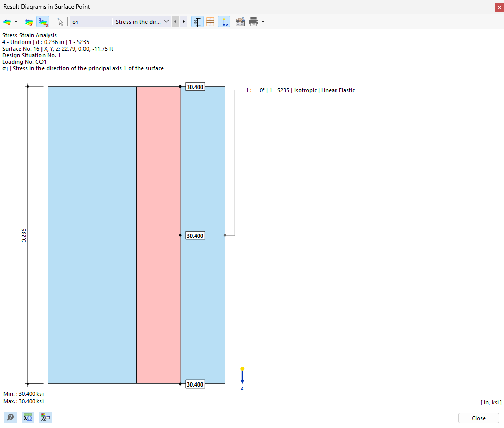Open the result diagram display icon at top left
Viewport: 504px width, 428px height.
(7, 21)
